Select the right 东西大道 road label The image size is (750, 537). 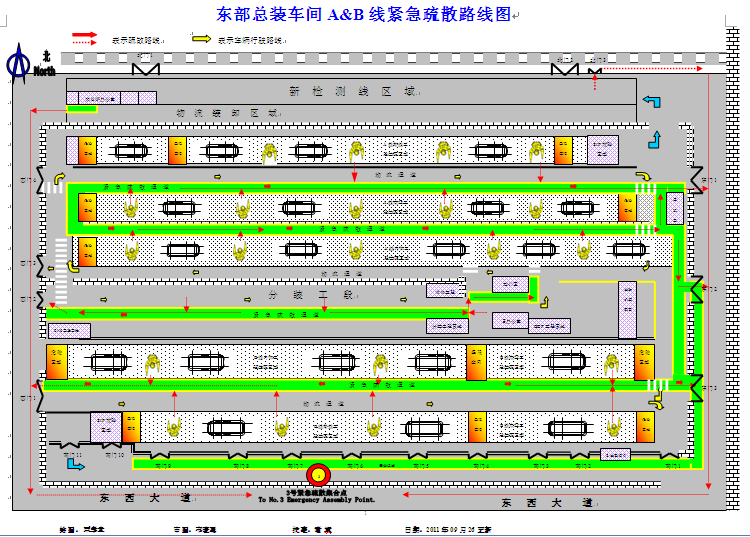click(x=547, y=503)
